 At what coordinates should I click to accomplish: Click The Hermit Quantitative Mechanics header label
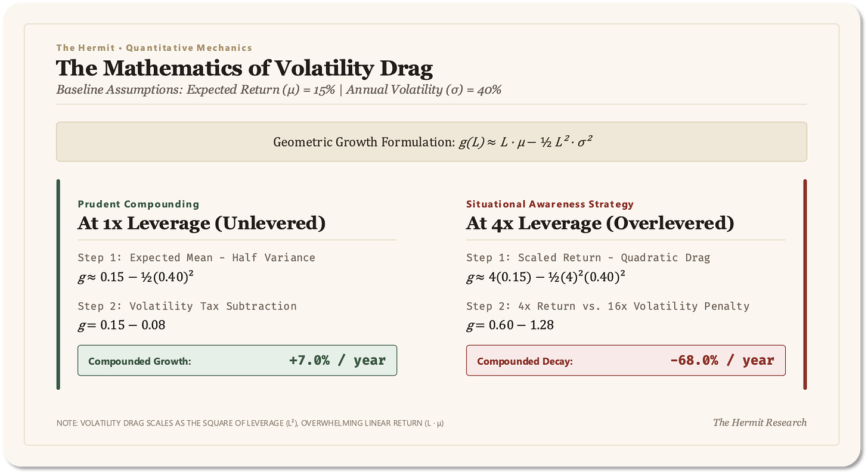click(x=154, y=48)
